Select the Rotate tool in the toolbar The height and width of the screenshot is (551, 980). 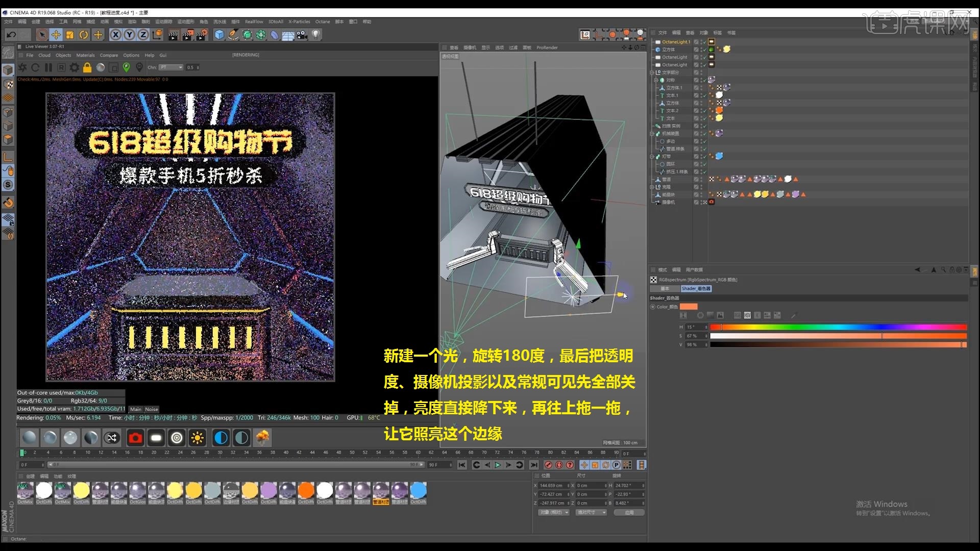[x=84, y=34]
